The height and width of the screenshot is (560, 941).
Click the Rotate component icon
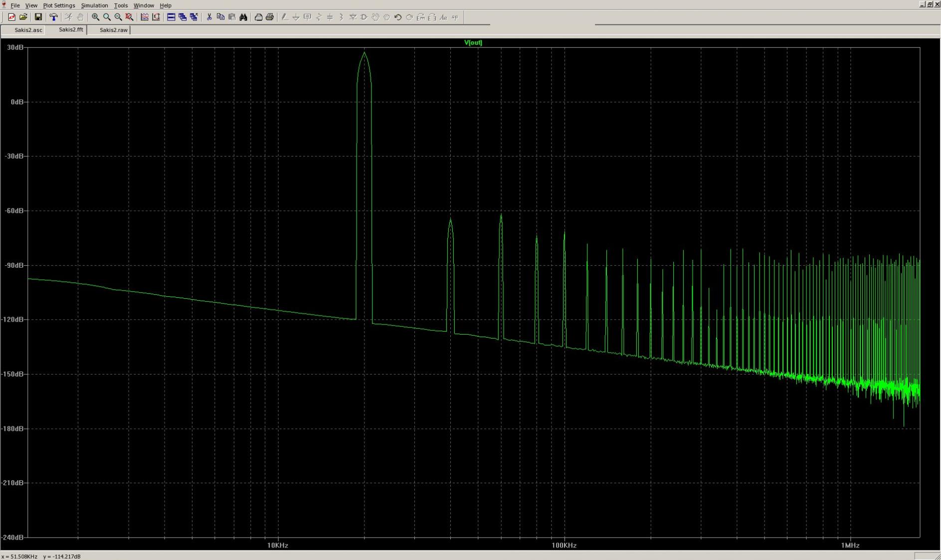421,17
